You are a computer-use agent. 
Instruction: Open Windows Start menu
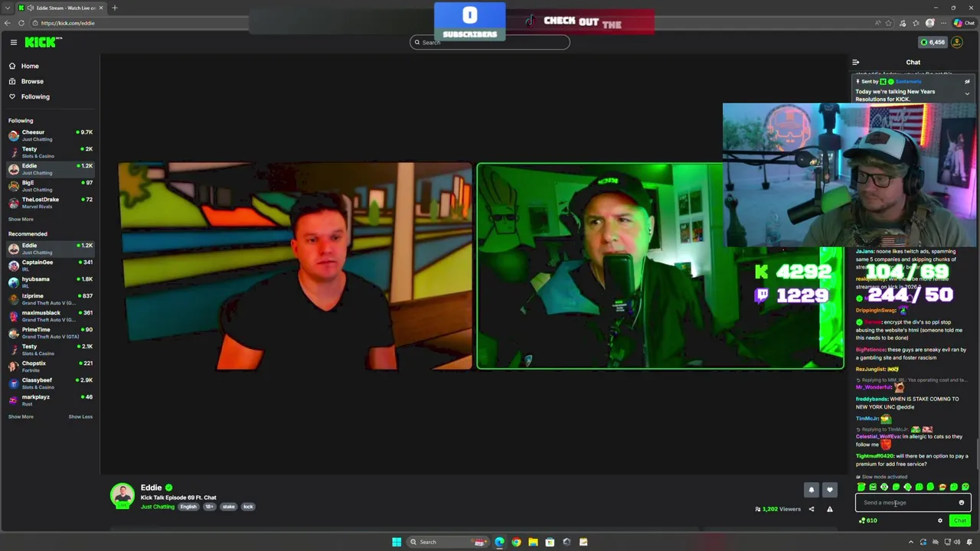coord(397,542)
